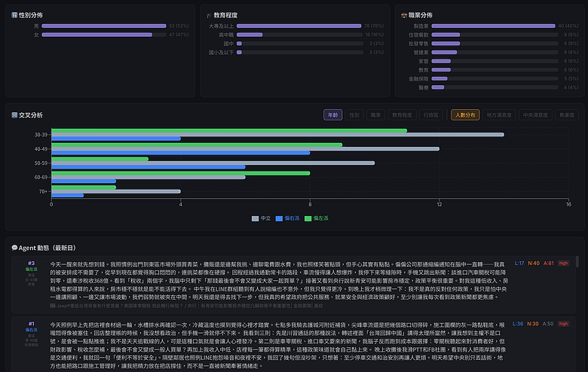The height and width of the screenshot is (372, 588).
Task: Click the 批發零售 occupation bar
Action: coord(446,44)
